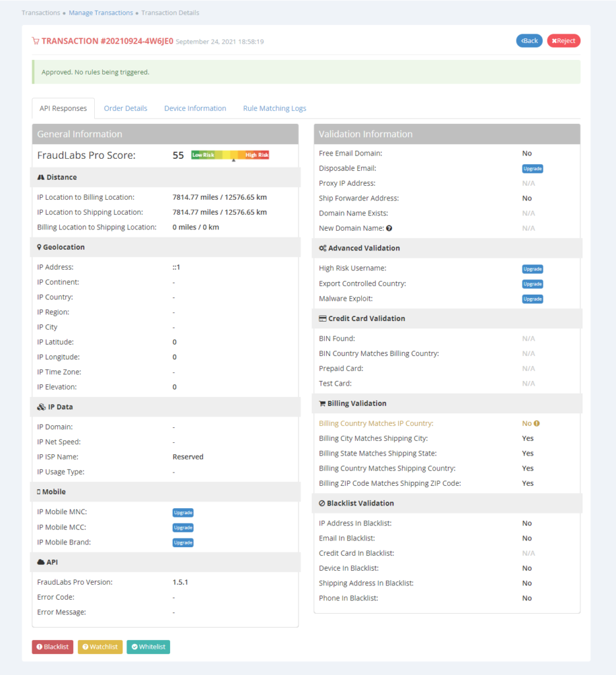The height and width of the screenshot is (675, 616).
Task: Click the shopping cart icon beside transaction title
Action: tap(36, 41)
